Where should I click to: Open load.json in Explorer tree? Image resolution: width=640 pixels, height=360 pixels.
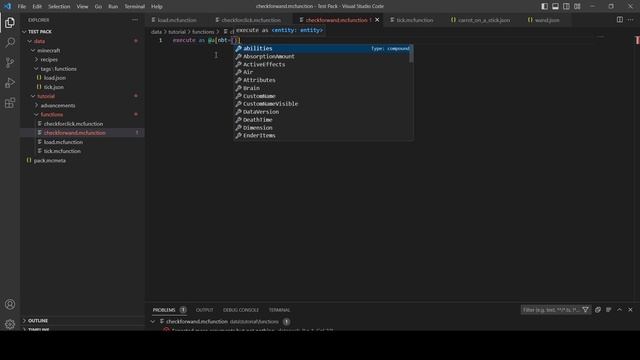[x=55, y=78]
